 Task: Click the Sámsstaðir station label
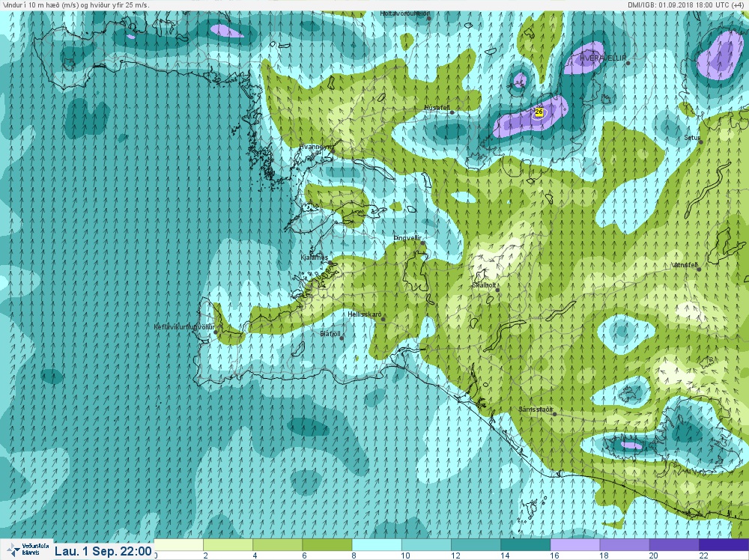coord(536,410)
